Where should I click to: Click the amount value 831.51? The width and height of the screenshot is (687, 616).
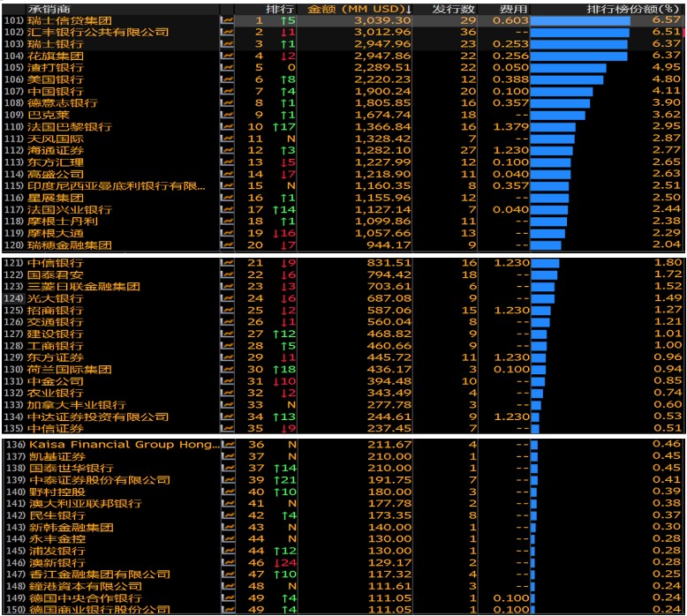pos(389,263)
